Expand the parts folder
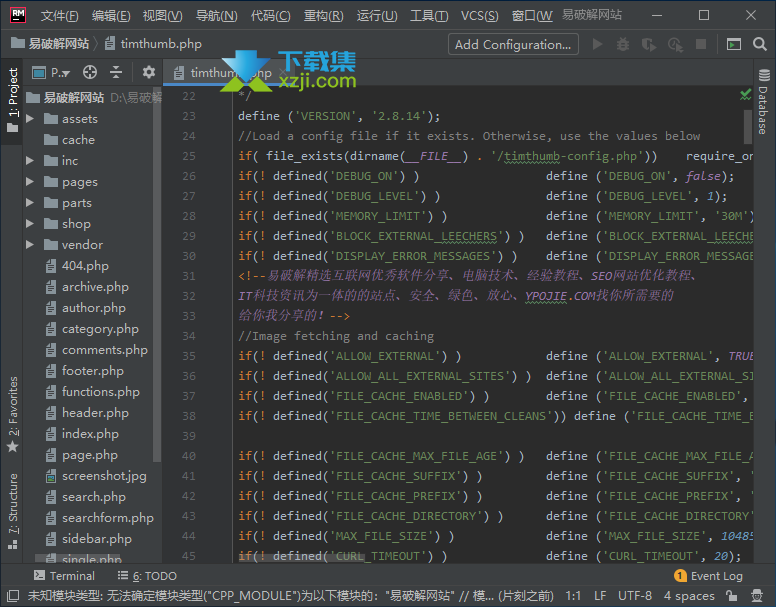The width and height of the screenshot is (776, 607). tap(30, 203)
